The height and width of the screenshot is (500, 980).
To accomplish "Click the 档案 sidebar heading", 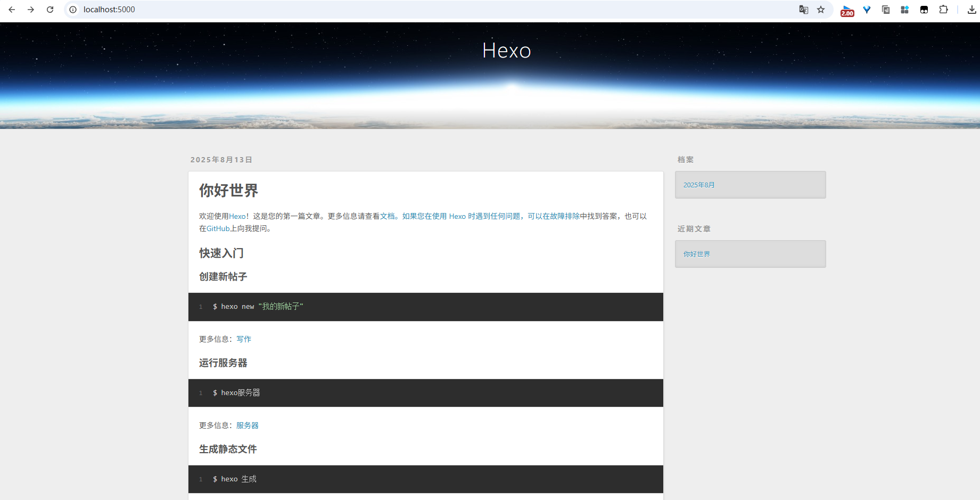I will pos(686,160).
